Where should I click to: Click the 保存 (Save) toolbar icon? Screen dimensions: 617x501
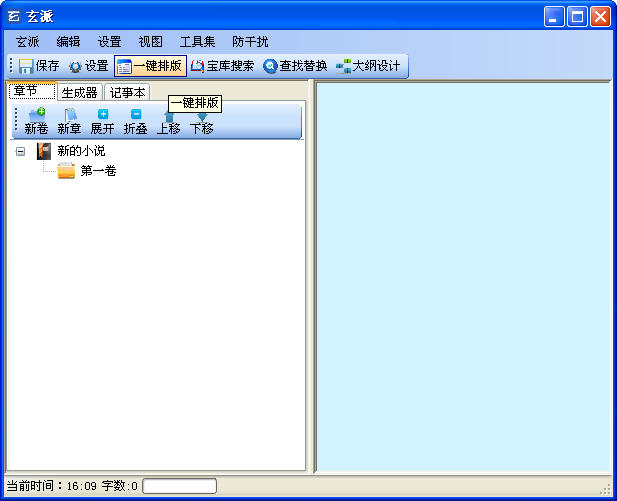coord(38,66)
